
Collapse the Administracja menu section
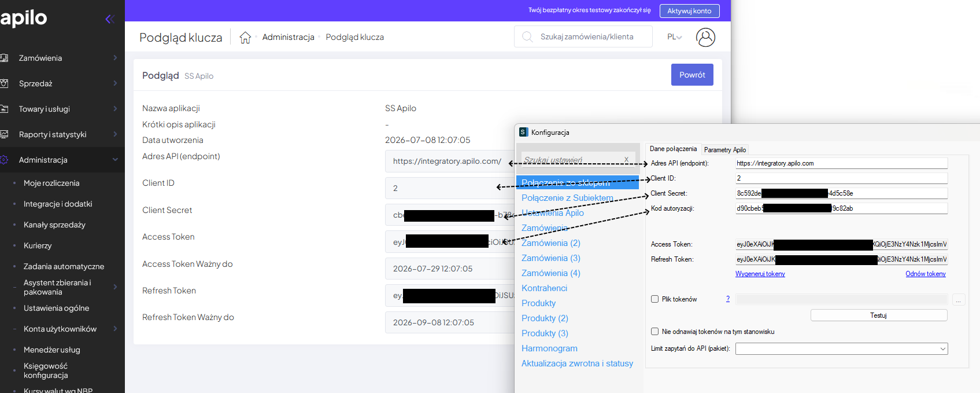point(115,160)
